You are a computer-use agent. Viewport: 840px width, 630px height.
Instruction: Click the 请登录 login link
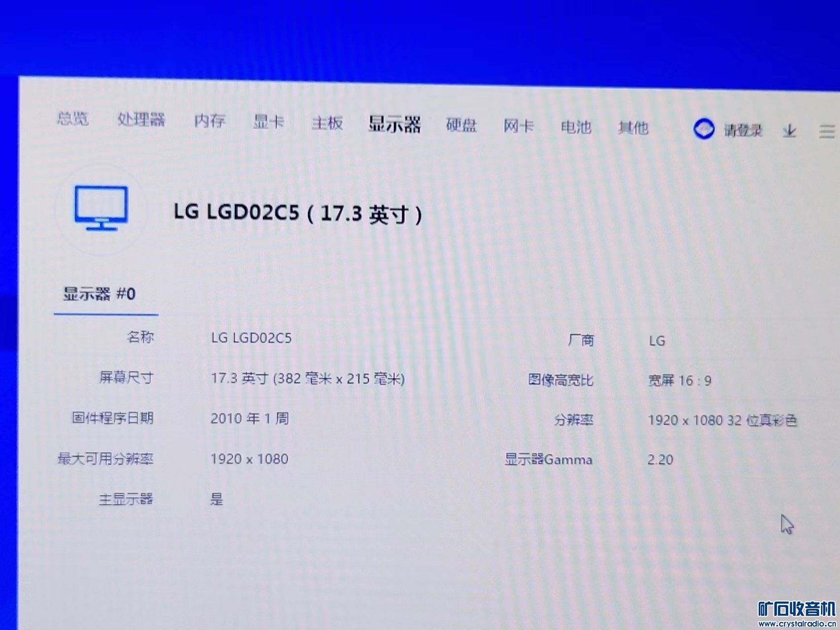click(x=743, y=130)
